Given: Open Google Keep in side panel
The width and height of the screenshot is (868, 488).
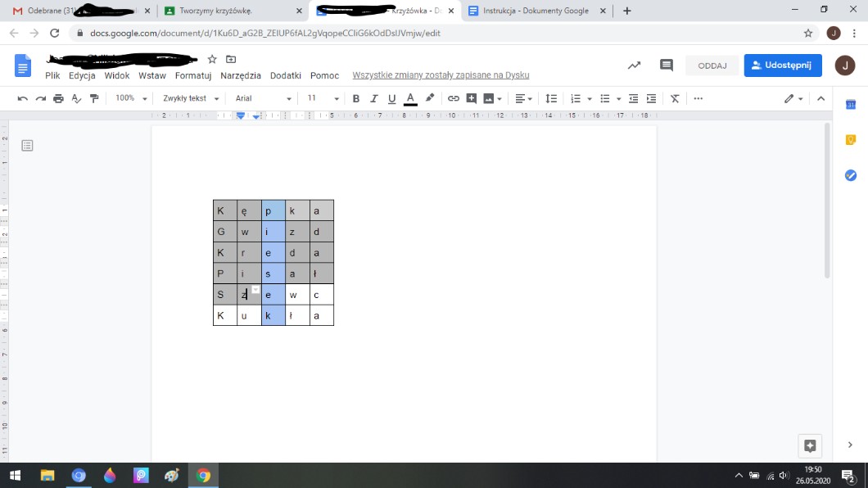Looking at the screenshot, I should pos(850,140).
